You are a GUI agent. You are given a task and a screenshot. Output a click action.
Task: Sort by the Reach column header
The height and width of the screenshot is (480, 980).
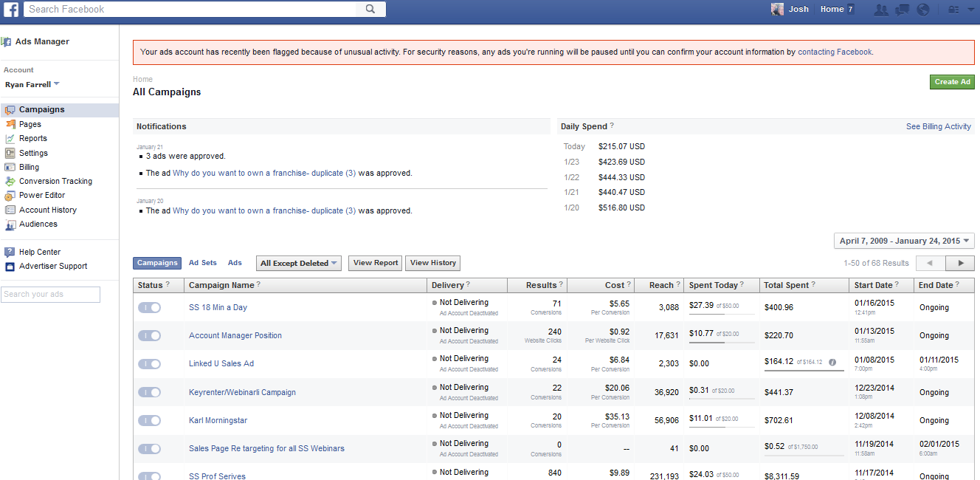coord(661,285)
